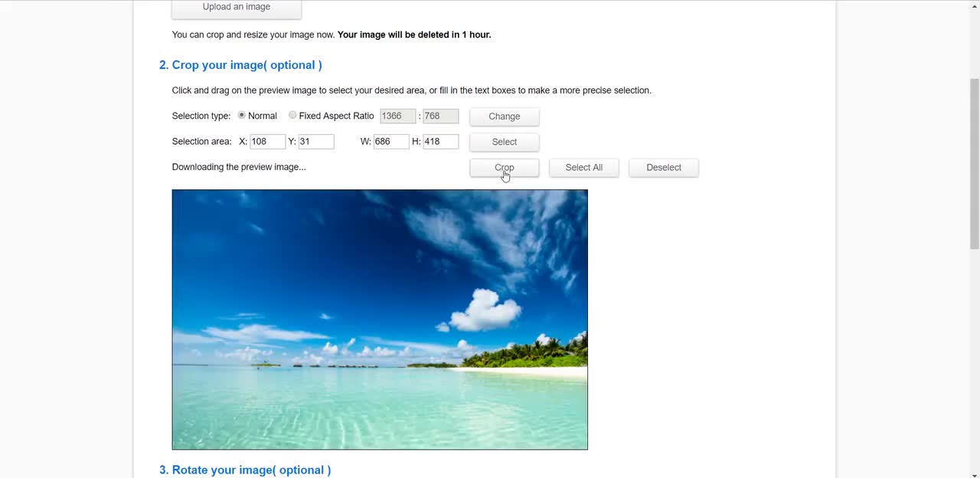Click the aspect ratio height field showing 768
This screenshot has height=478, width=980.
(441, 116)
